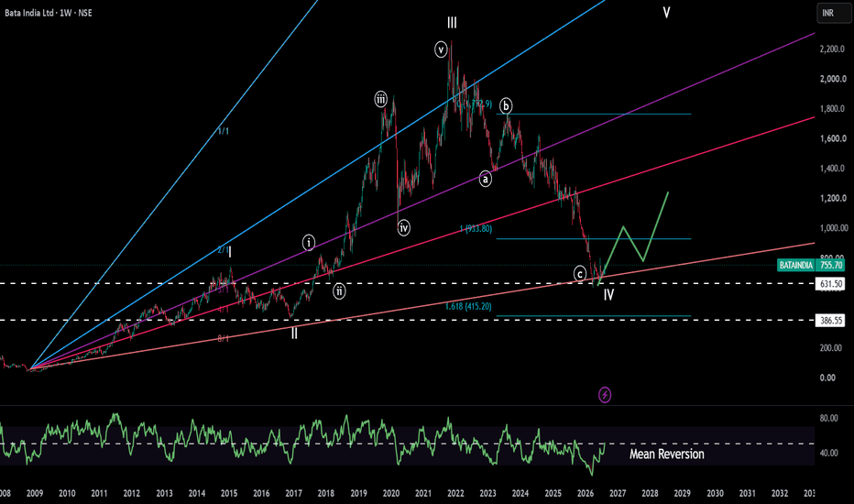Click the circled i sub-wave marker
The height and width of the screenshot is (504, 854).
(x=309, y=243)
